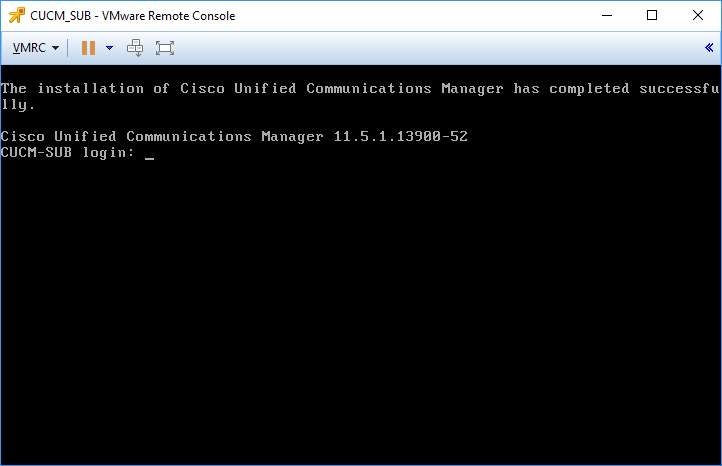Screen dimensions: 722x466
Task: Minimize the CUCM_SUB console window
Action: pos(607,15)
